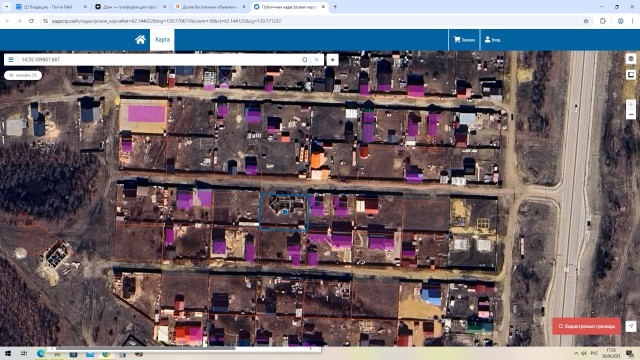640x360 pixels.
Task: Open the shopping cart orders button
Action: click(x=464, y=40)
